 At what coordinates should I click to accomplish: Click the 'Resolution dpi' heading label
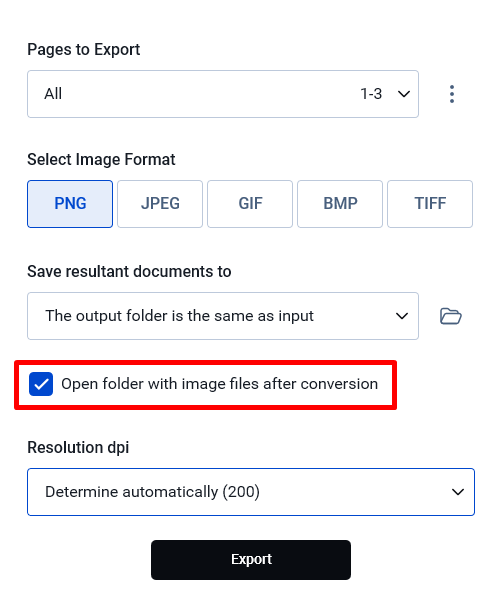[78, 447]
